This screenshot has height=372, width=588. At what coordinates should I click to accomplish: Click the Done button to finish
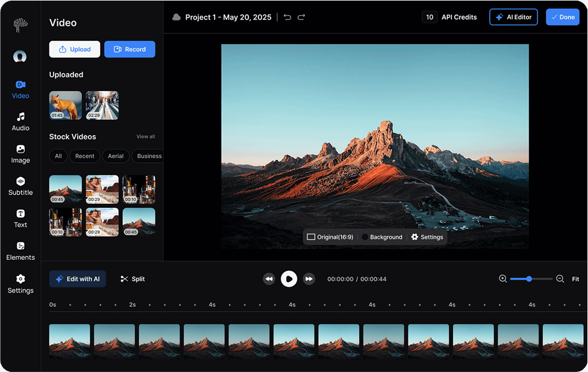click(562, 17)
